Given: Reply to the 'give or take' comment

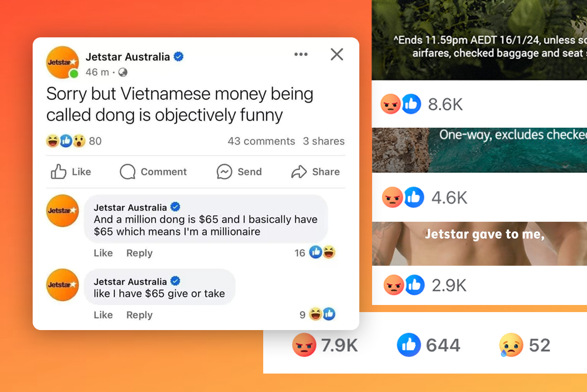Looking at the screenshot, I should coord(139,315).
